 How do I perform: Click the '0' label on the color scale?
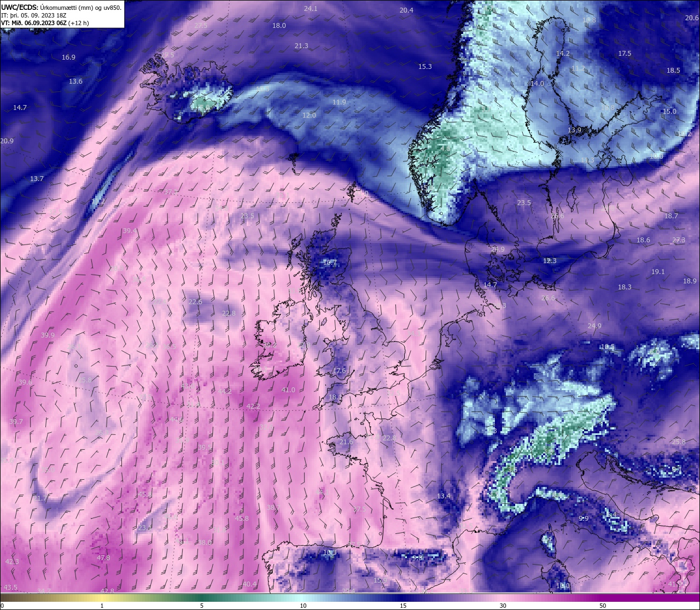coord(2,606)
